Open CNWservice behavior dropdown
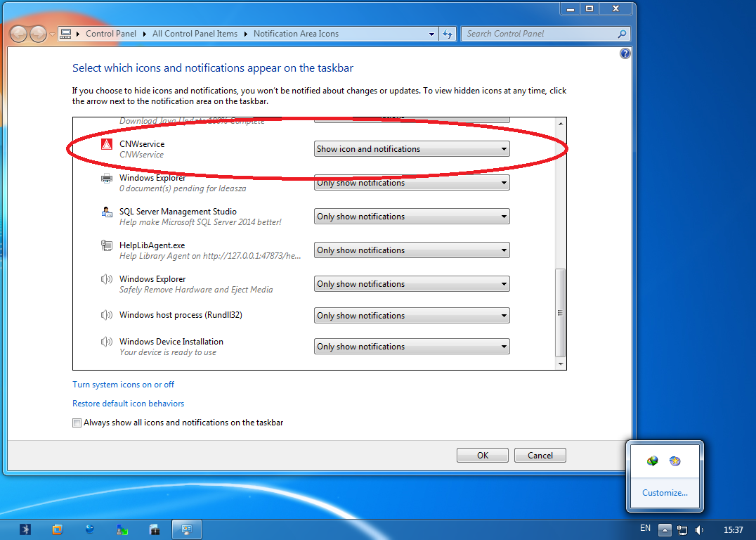The width and height of the screenshot is (756, 540). coord(412,149)
